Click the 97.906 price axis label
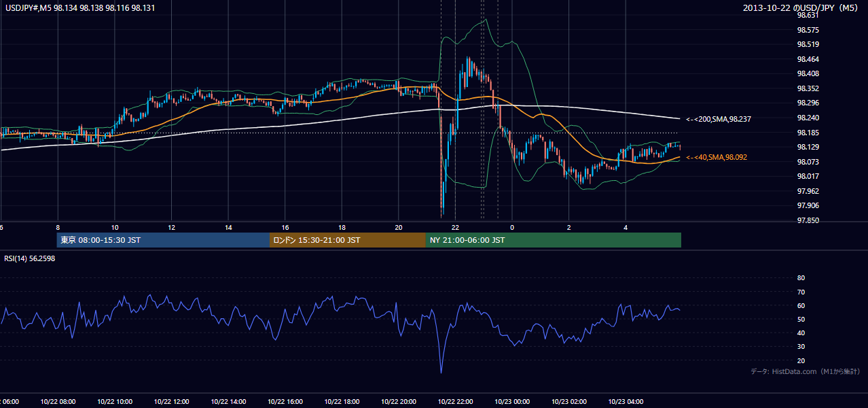 point(808,205)
